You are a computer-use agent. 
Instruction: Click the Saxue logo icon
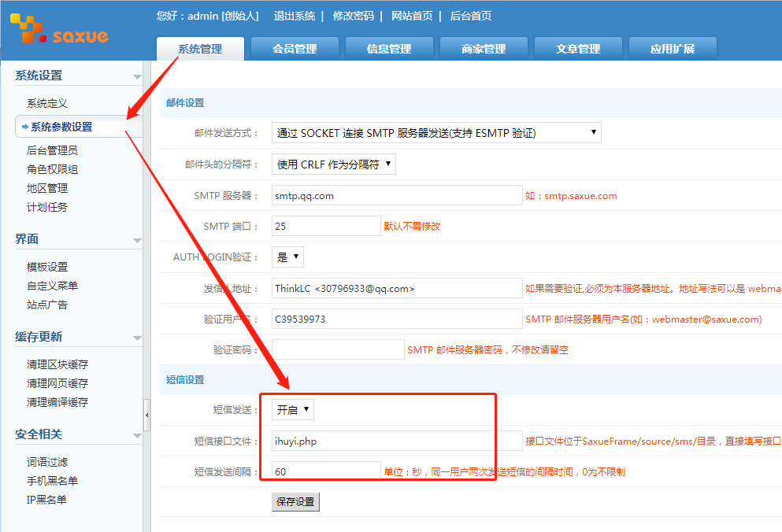[59, 31]
